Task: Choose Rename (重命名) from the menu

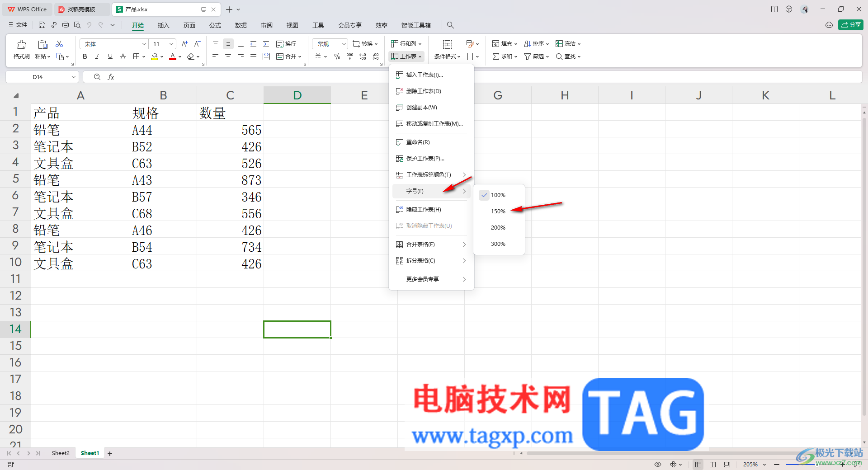Action: pos(431,142)
